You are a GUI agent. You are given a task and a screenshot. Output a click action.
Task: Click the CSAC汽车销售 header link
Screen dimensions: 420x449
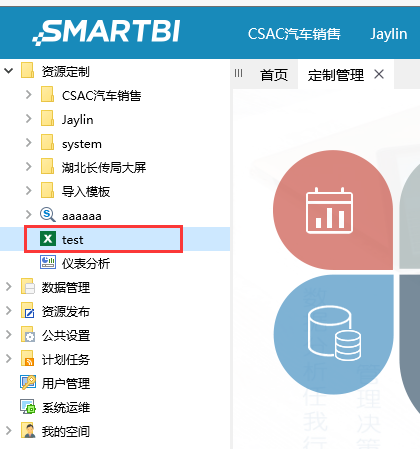[294, 34]
